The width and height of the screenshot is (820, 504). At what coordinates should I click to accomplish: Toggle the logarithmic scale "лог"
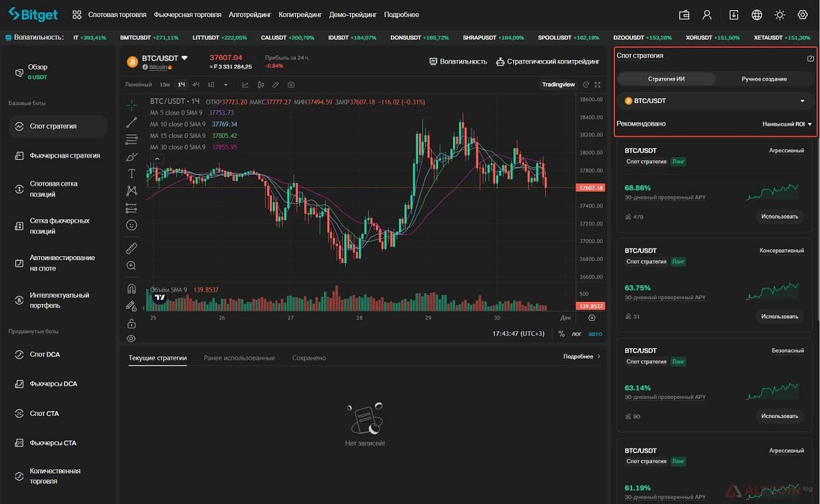tap(577, 334)
